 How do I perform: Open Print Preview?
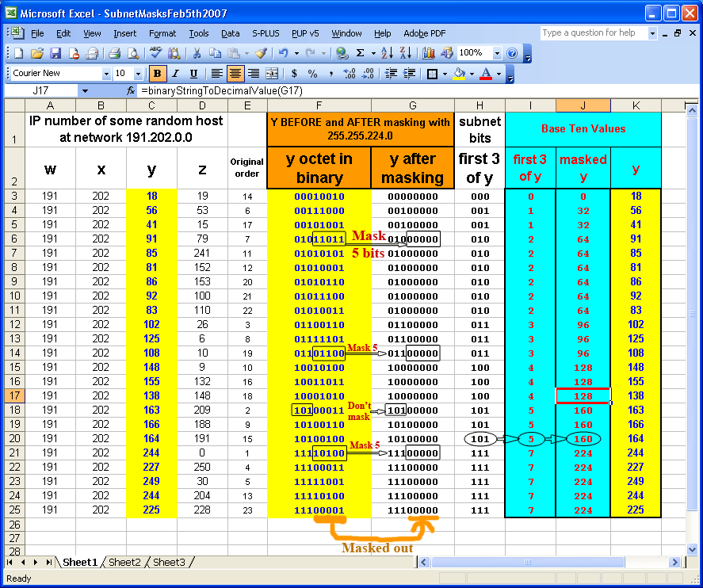pos(132,52)
